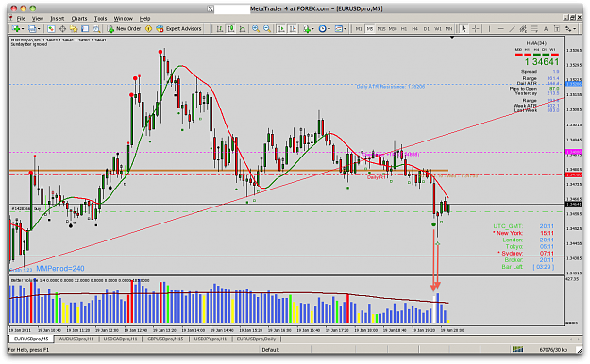Select the M15 timeframe

coord(381,29)
